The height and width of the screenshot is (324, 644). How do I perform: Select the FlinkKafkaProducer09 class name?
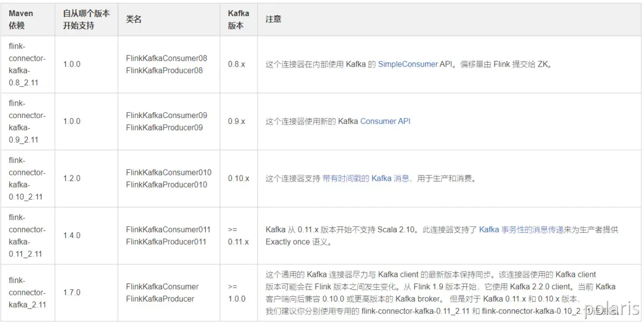(x=164, y=128)
